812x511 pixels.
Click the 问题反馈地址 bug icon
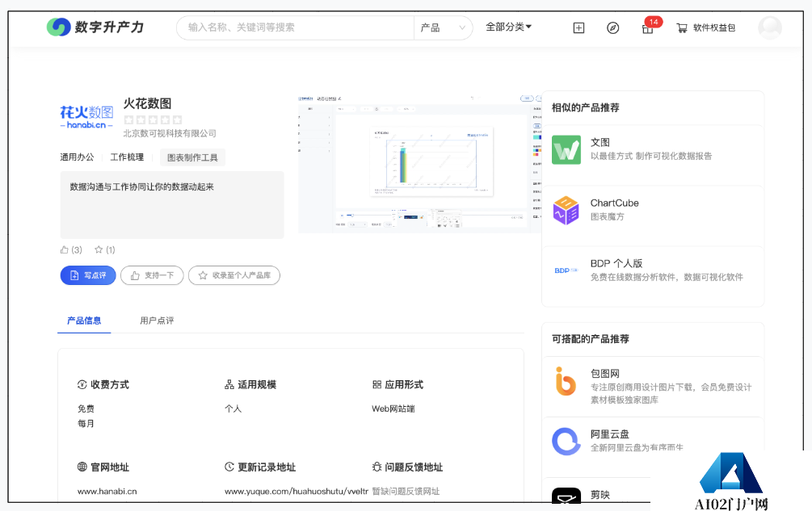tap(377, 467)
